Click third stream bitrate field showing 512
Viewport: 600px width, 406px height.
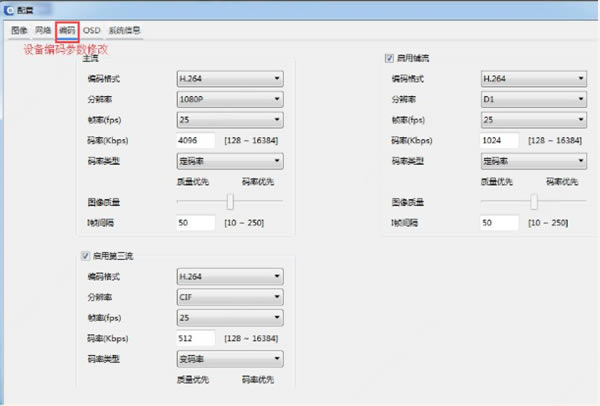pyautogui.click(x=195, y=338)
